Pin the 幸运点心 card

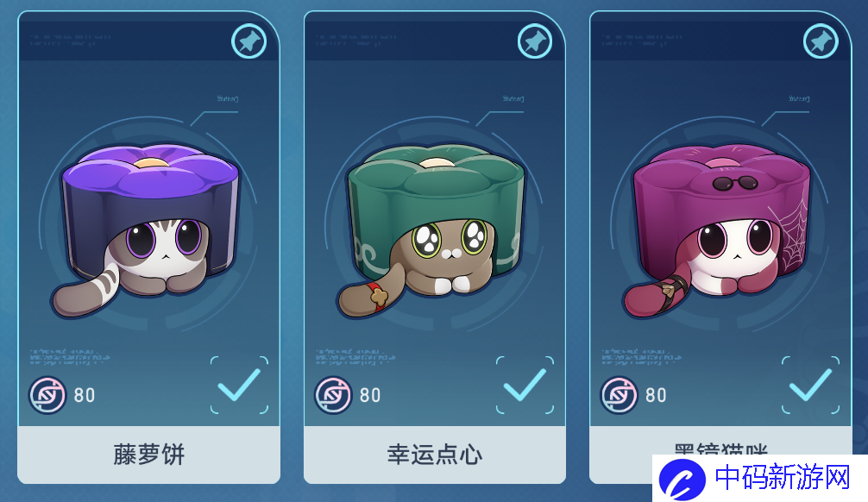coord(535,41)
